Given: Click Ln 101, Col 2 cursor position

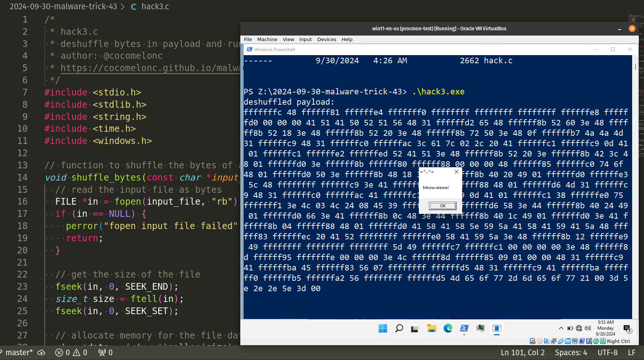Looking at the screenshot, I should pyautogui.click(x=522, y=353).
